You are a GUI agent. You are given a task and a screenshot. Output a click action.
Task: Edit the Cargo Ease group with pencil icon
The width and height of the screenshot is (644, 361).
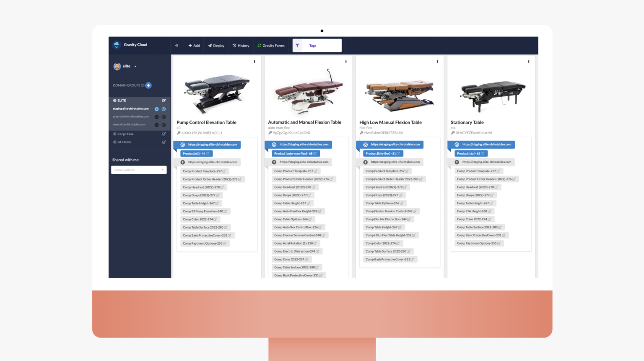[164, 134]
